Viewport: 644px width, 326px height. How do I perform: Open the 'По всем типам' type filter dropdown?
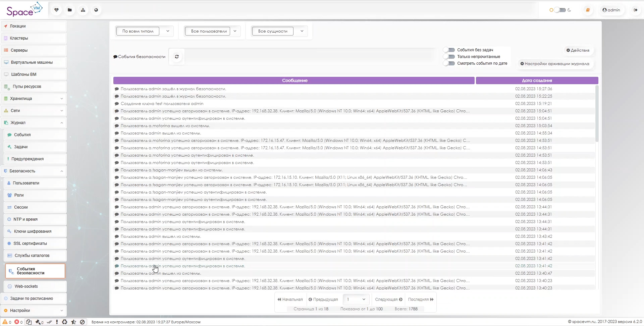click(145, 31)
